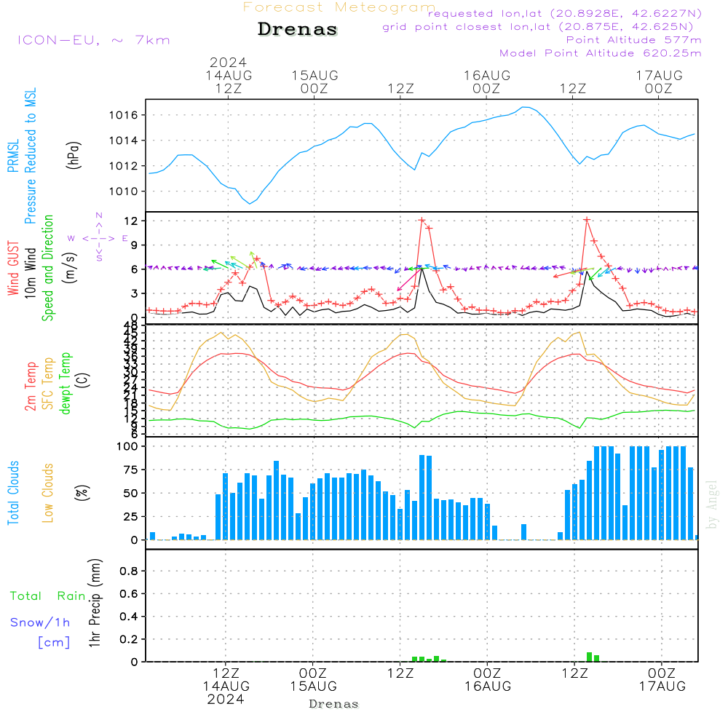Click 'grid point closest lon,lat' text line

538,27
